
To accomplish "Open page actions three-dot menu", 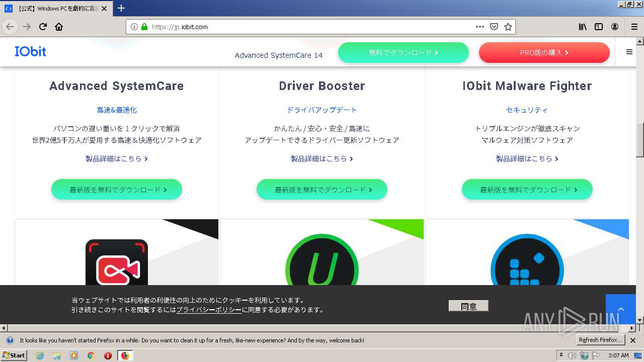I will tap(480, 27).
